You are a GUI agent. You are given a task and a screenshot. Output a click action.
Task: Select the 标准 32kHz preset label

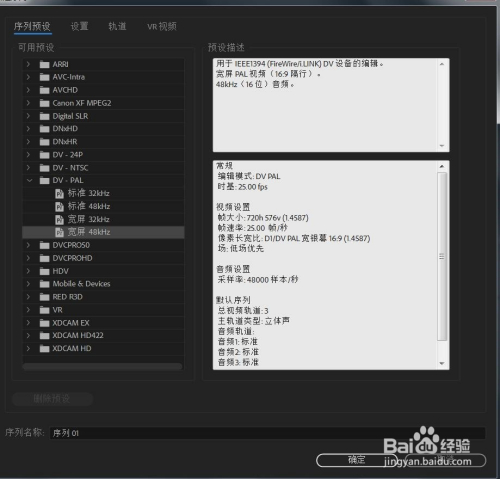click(89, 193)
